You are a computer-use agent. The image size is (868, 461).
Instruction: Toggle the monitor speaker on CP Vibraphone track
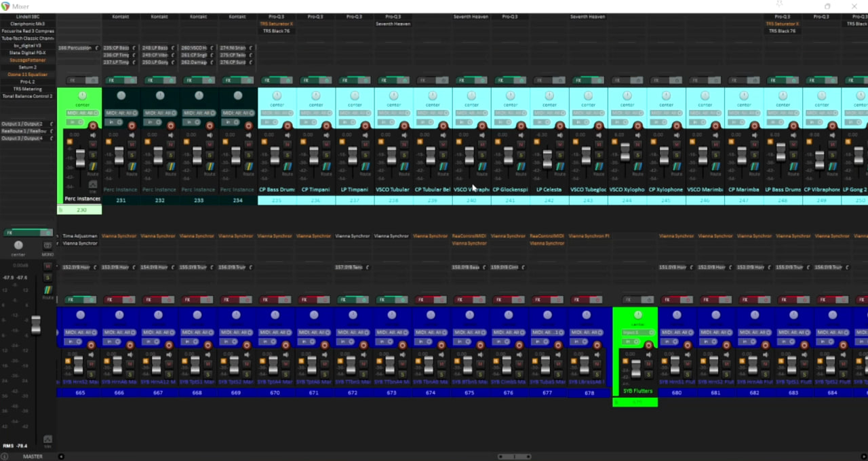point(832,135)
